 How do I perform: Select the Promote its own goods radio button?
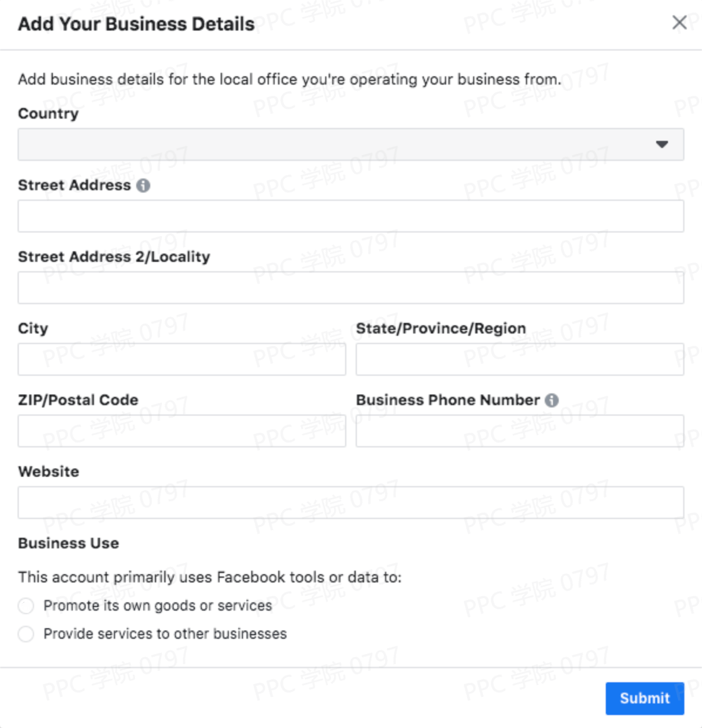coord(26,606)
